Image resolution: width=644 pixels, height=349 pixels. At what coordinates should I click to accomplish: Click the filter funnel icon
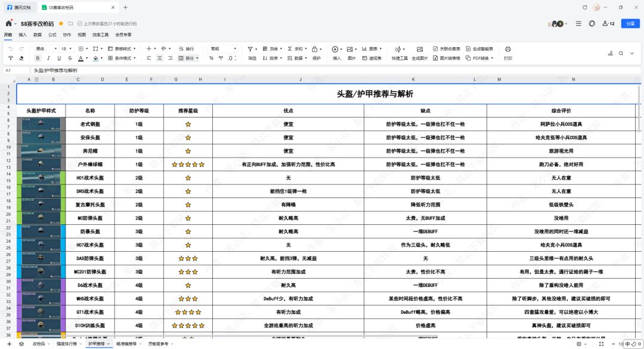(250, 50)
